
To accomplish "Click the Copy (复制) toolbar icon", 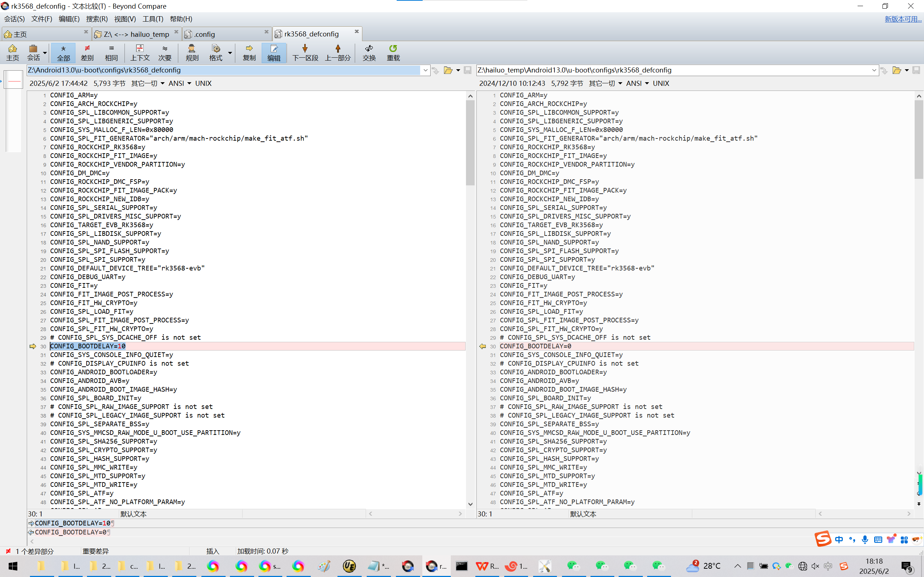I will point(249,48).
